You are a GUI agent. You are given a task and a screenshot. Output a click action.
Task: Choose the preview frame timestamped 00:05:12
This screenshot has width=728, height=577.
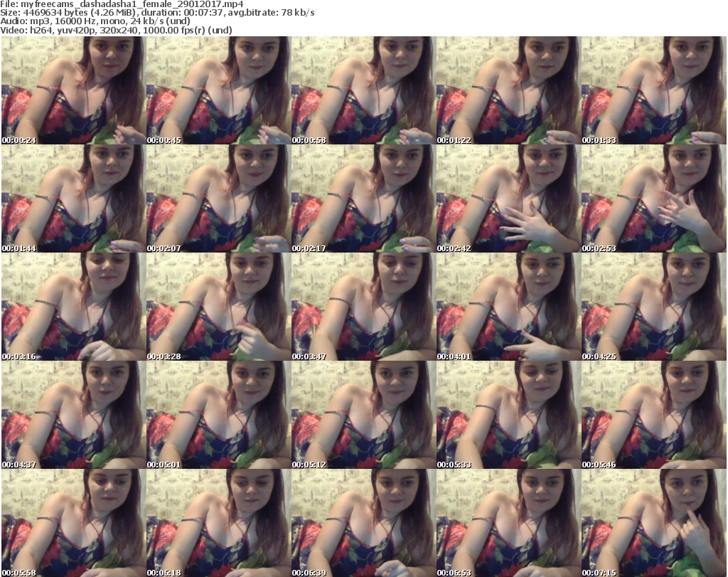pos(363,415)
